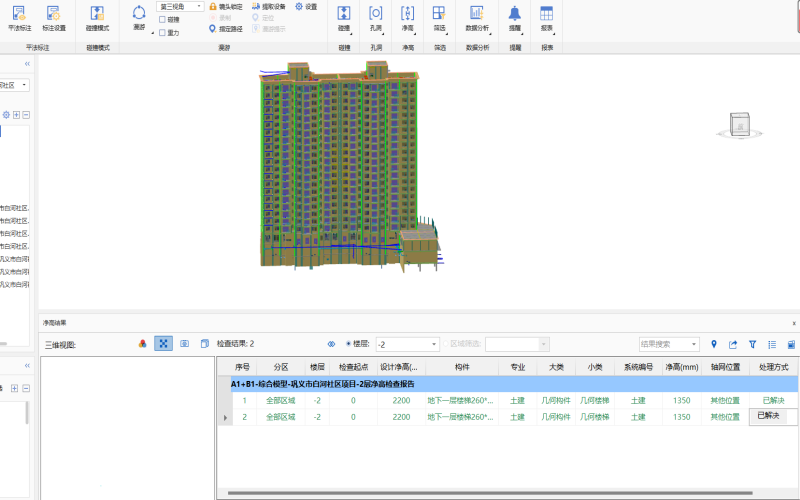Click the vertical scrollbar in the lower left panel
800x500 pixels.
[27, 413]
